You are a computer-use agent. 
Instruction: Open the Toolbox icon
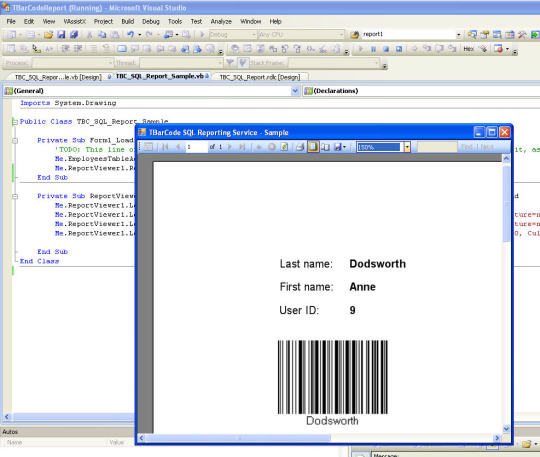[510, 34]
